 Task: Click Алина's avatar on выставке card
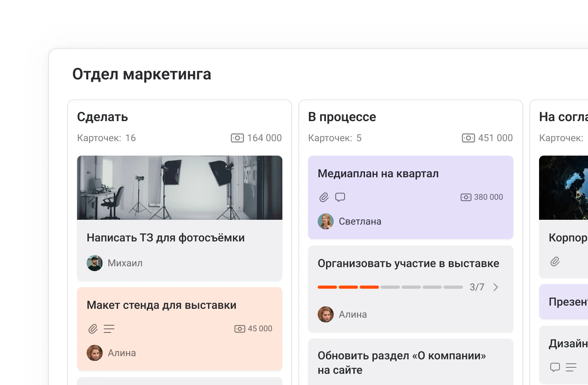click(x=326, y=314)
